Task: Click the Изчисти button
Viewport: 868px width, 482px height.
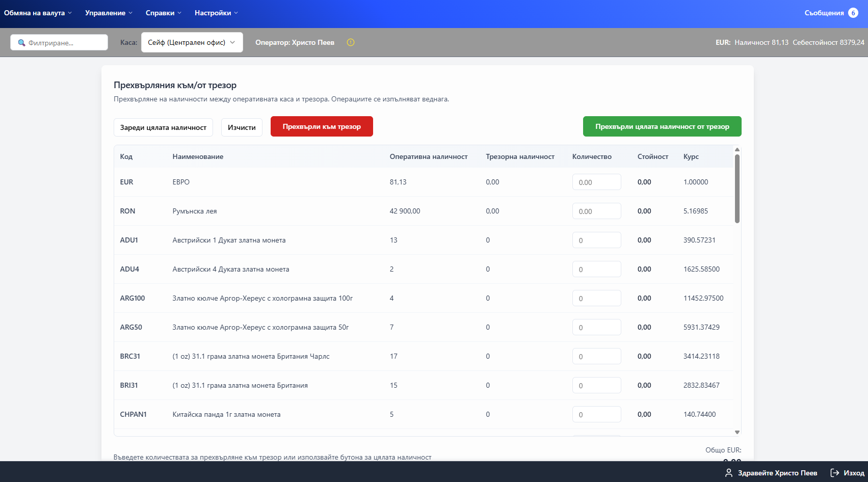Action: point(242,127)
